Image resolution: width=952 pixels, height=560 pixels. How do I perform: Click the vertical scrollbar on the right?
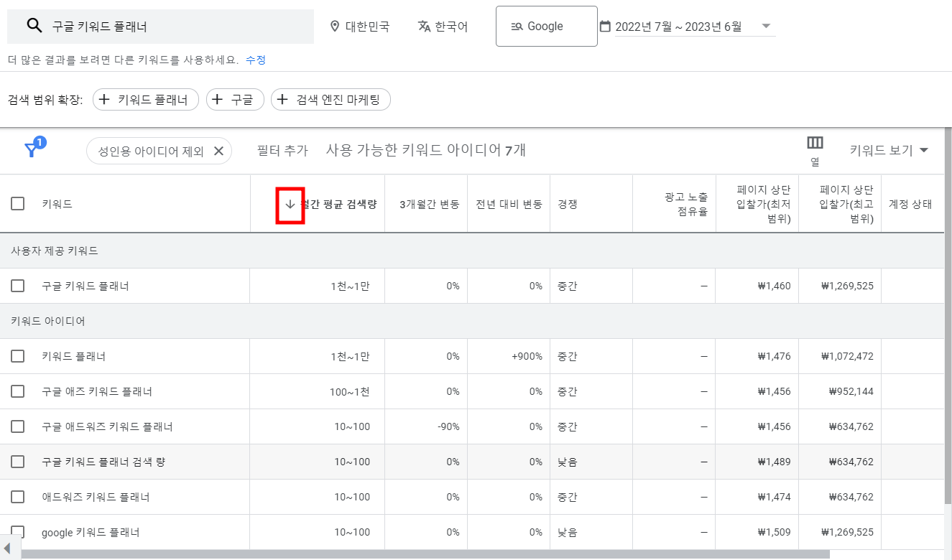948,316
